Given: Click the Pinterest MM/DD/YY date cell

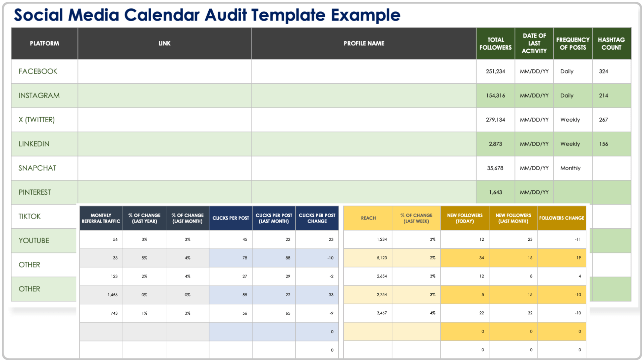Looking at the screenshot, I should 534,192.
